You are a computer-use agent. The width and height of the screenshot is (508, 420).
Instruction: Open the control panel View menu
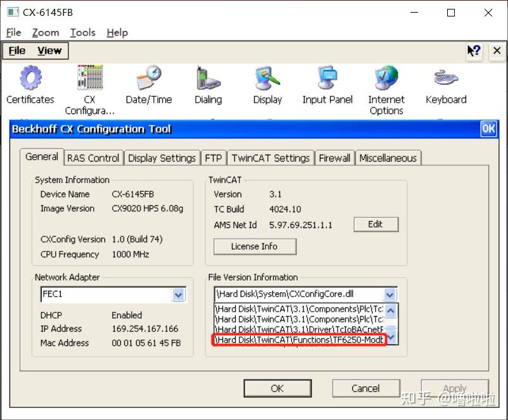coord(49,51)
